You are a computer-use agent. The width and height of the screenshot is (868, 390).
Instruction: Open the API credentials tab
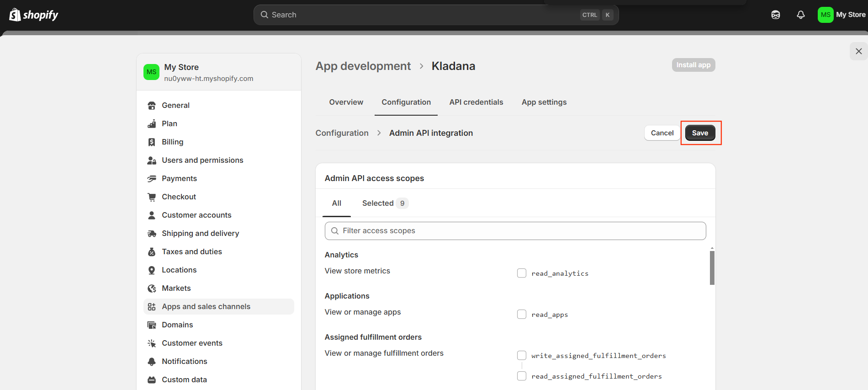click(476, 102)
